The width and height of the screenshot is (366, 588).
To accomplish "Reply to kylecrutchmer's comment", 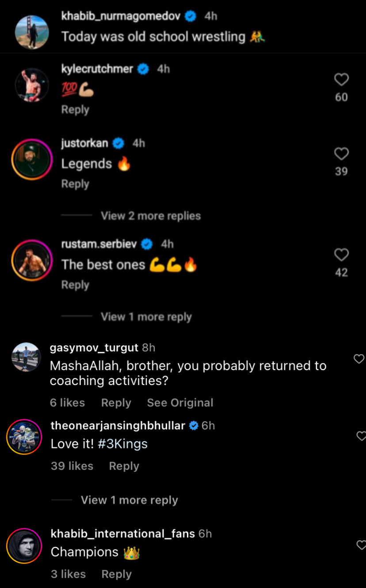I will [75, 110].
